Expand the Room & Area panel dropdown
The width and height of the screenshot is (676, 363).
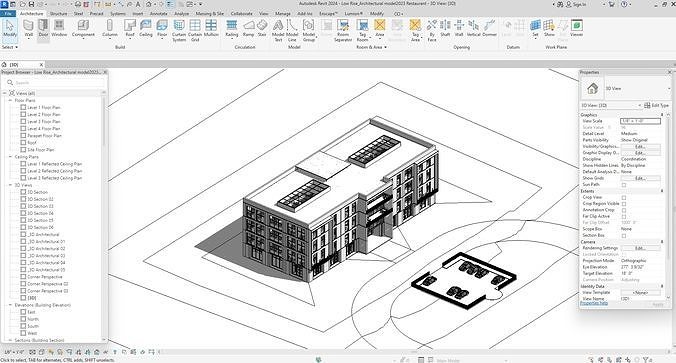click(372, 47)
